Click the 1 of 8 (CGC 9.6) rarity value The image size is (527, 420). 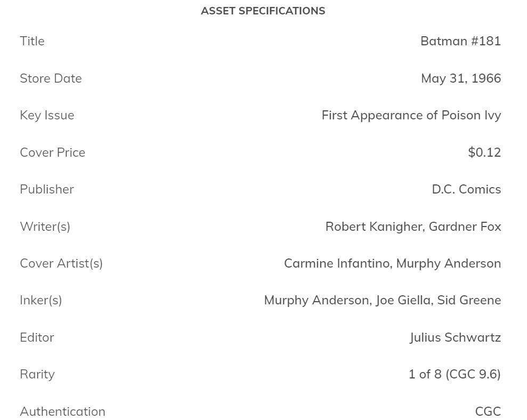455,374
